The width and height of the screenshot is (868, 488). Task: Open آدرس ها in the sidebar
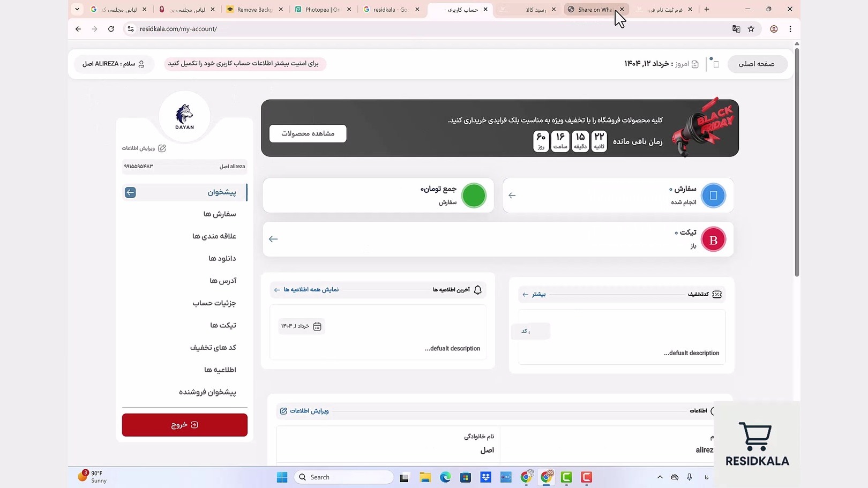tap(223, 281)
